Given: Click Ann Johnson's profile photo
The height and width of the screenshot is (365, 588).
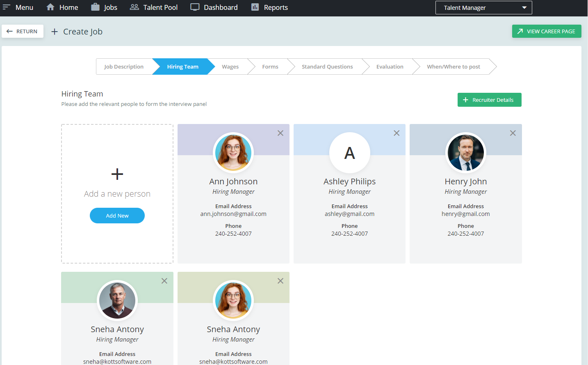Looking at the screenshot, I should coord(233,153).
